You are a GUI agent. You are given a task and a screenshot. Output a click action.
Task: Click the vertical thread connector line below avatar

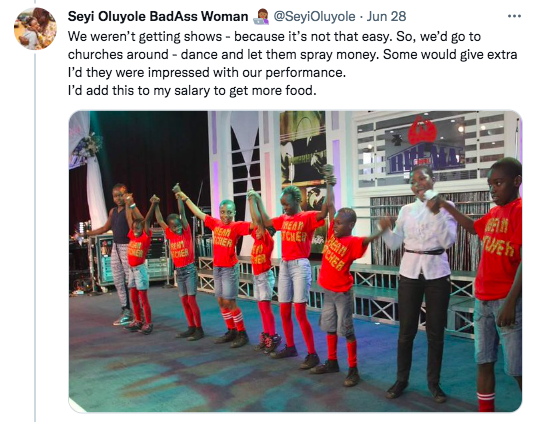35,237
